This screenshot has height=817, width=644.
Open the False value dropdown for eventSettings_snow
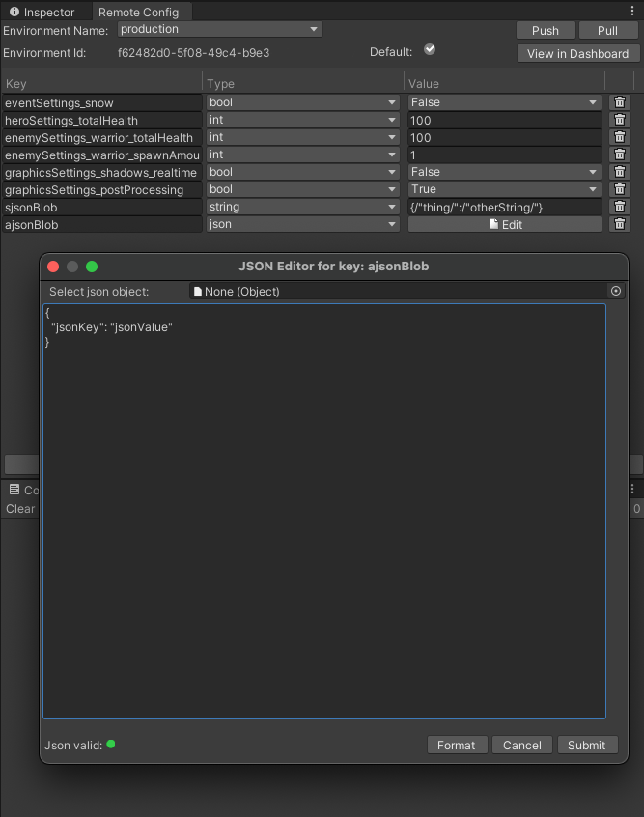pyautogui.click(x=504, y=102)
